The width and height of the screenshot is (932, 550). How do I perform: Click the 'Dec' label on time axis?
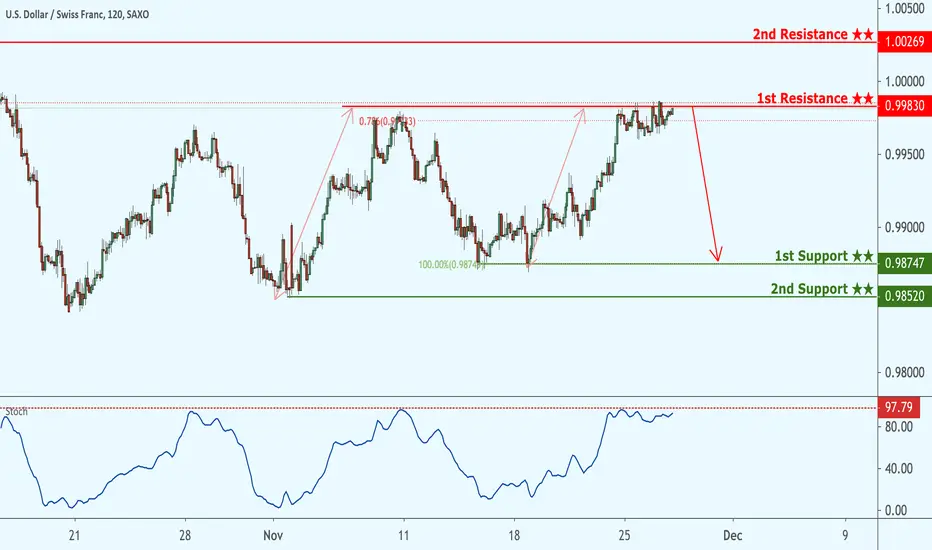tap(733, 536)
